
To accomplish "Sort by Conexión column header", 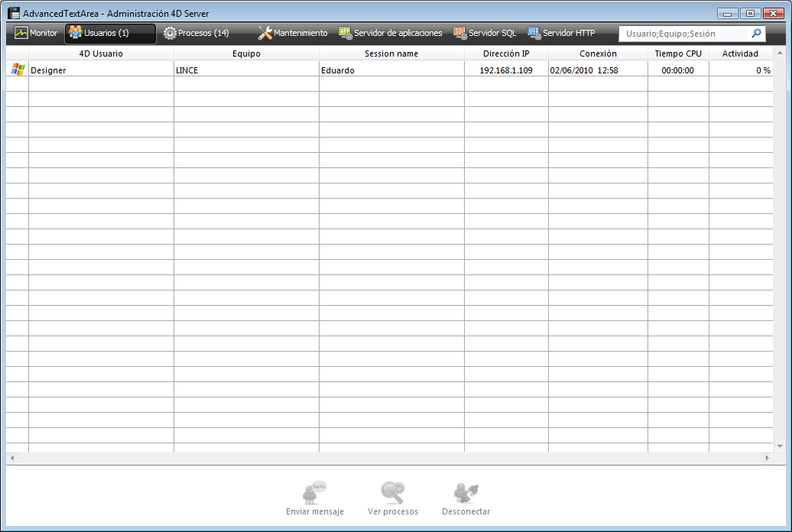I will click(598, 53).
